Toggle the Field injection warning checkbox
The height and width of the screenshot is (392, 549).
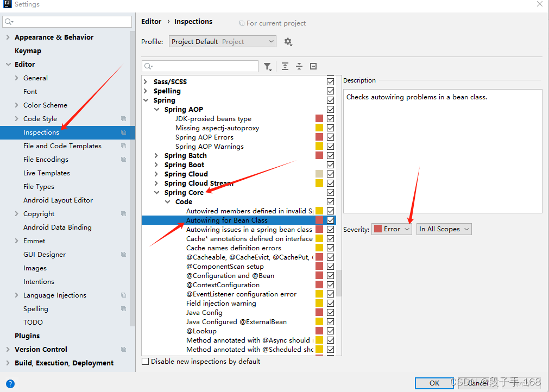click(330, 303)
